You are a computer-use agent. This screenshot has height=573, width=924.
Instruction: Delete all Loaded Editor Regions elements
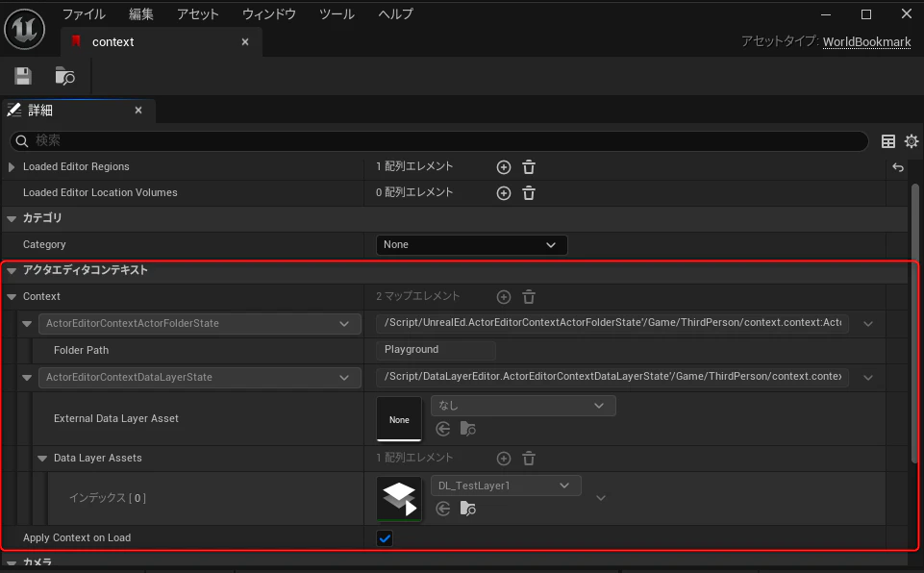529,167
